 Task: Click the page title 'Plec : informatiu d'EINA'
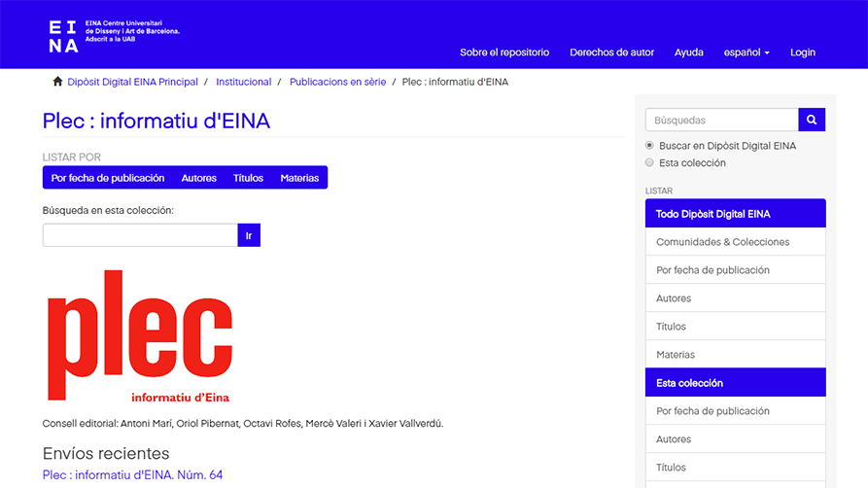(156, 121)
